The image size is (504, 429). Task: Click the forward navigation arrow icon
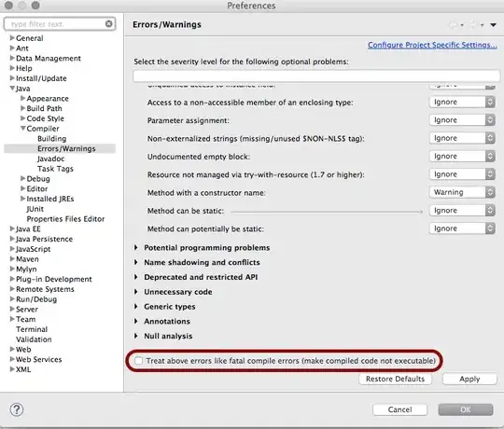tap(472, 25)
